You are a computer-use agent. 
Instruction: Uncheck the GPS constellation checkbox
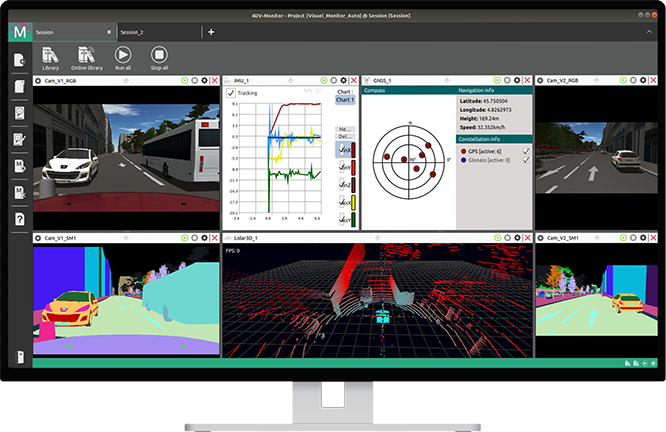click(526, 149)
